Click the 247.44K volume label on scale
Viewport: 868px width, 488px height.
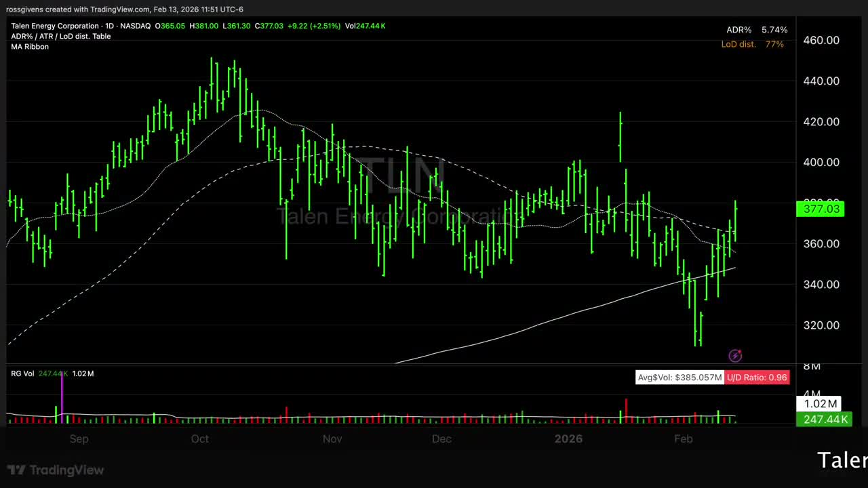(x=825, y=420)
